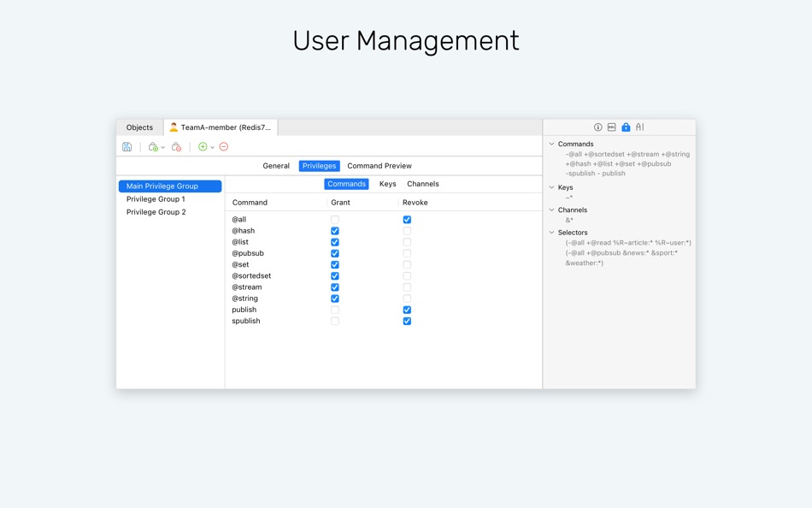The image size is (812, 508).
Task: Check Revoke for @sortedset command
Action: coord(407,275)
